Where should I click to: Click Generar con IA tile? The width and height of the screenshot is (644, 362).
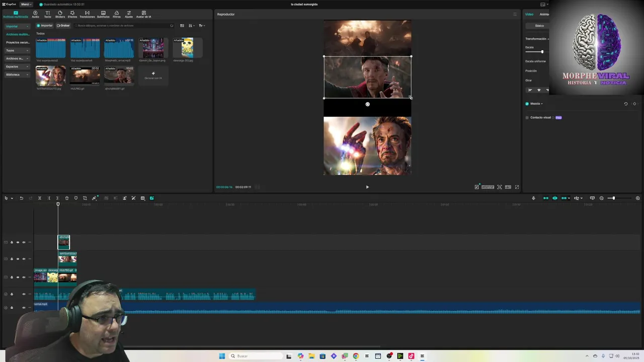point(153,75)
